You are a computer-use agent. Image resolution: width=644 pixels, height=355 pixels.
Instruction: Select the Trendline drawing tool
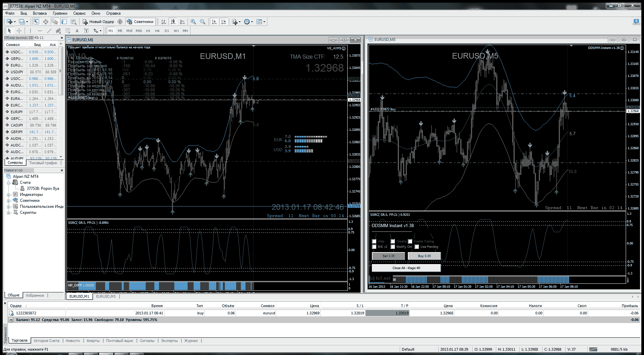(49, 31)
